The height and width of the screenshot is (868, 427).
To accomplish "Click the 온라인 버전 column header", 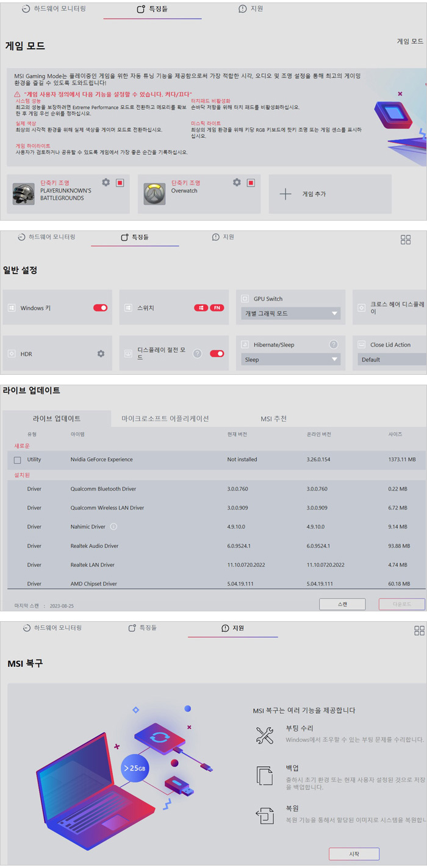I will 319,434.
